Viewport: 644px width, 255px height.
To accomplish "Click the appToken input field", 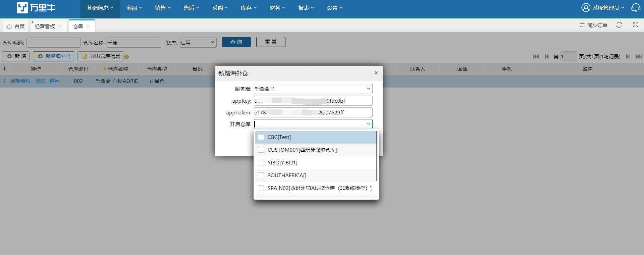I will pyautogui.click(x=313, y=112).
